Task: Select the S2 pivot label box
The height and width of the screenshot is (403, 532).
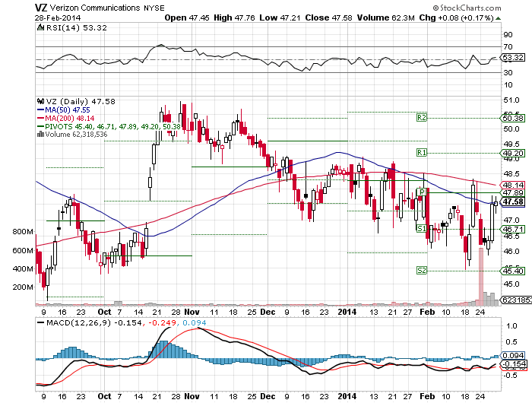Action: point(421,270)
